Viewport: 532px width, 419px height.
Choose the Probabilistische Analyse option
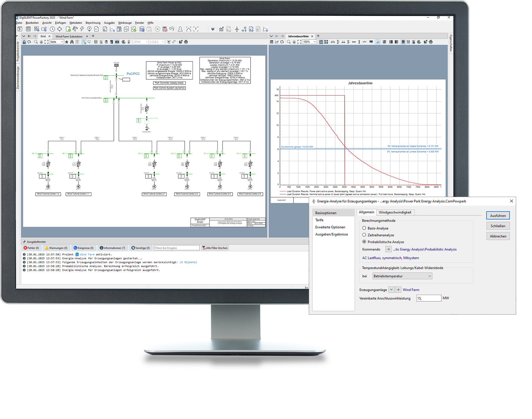[364, 242]
